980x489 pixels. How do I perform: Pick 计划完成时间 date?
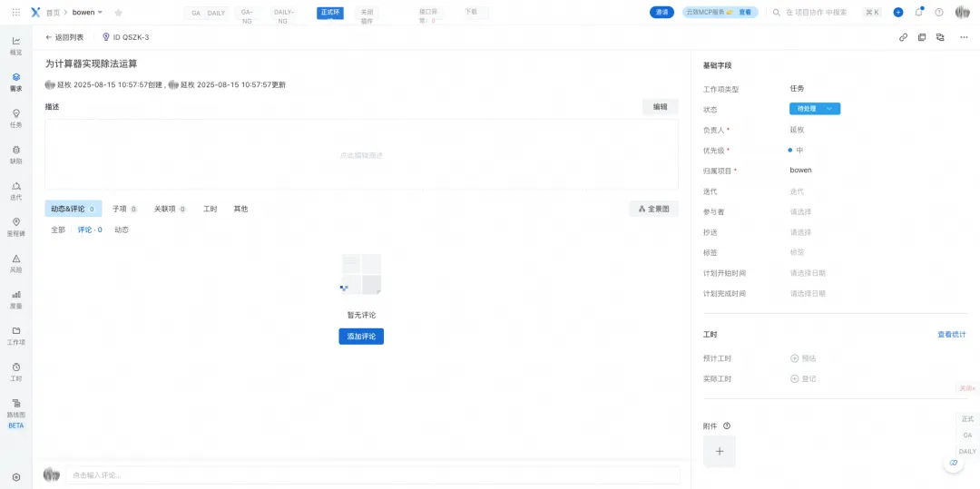tap(808, 294)
